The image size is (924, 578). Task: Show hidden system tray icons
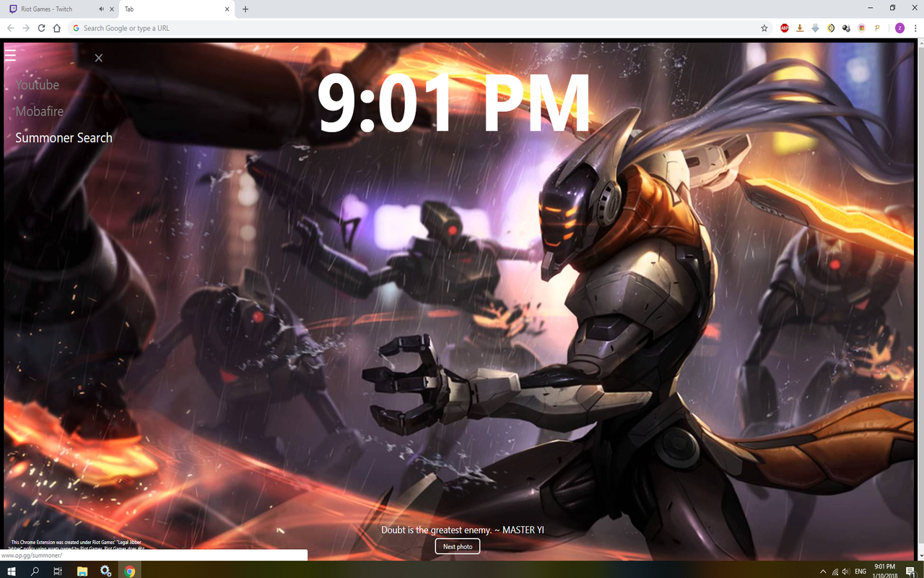tap(823, 571)
